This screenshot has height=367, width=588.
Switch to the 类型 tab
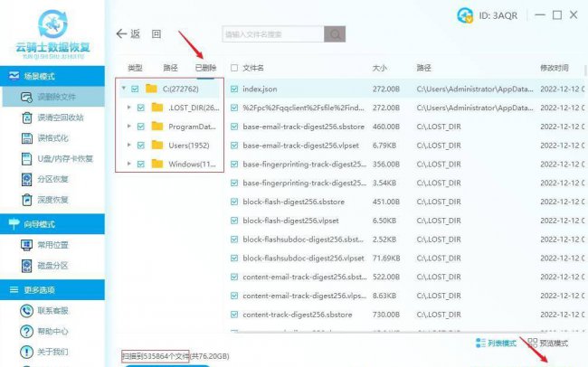[x=135, y=68]
